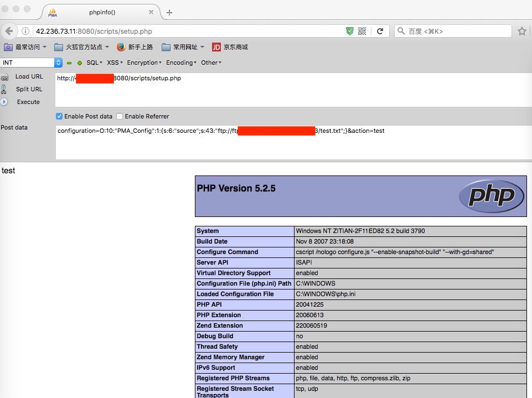Bookmark this page with the star icon

point(522,31)
